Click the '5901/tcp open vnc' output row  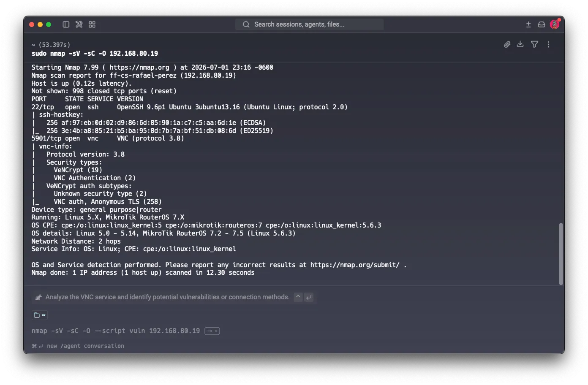click(x=108, y=138)
